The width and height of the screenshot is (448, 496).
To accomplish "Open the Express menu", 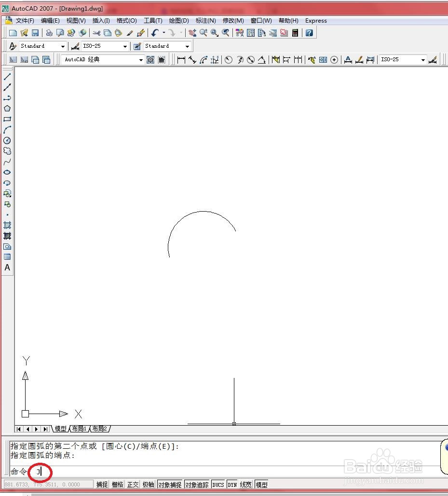I will pos(316,21).
